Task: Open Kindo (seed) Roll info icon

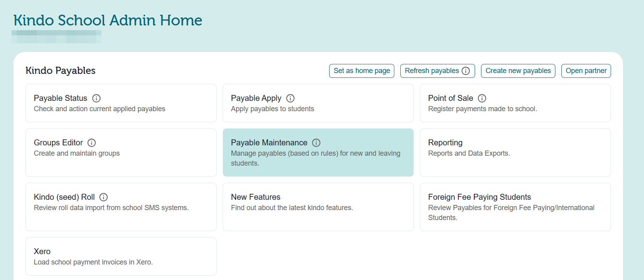Action: [x=104, y=197]
